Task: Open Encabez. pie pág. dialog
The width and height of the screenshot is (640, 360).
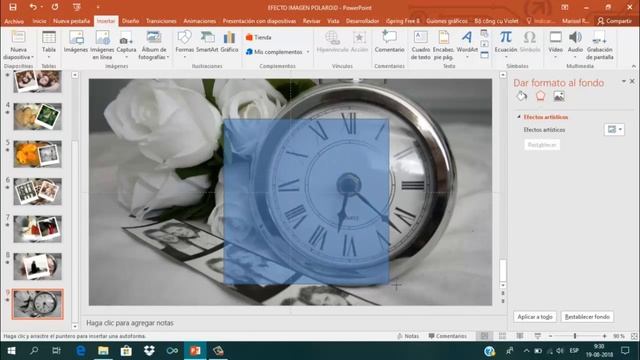Action: click(x=443, y=46)
